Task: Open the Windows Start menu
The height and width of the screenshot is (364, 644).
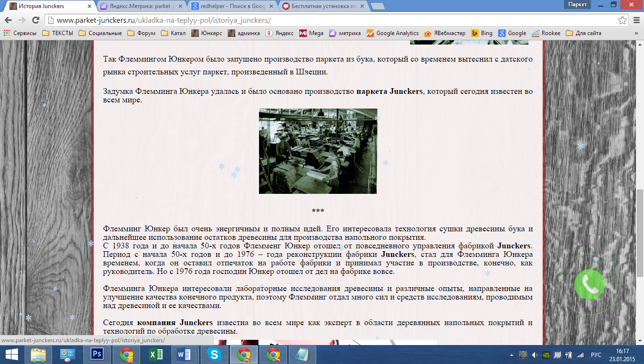Action: [x=12, y=355]
